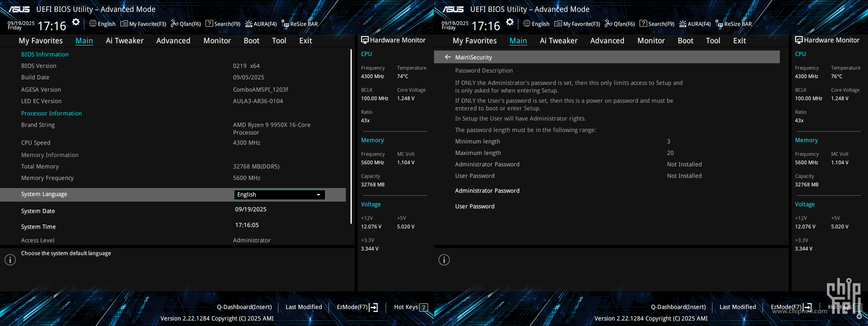Viewport: 868px width, 326px height.
Task: Open Hot Keys help on BIOS Information screen
Action: (x=411, y=307)
